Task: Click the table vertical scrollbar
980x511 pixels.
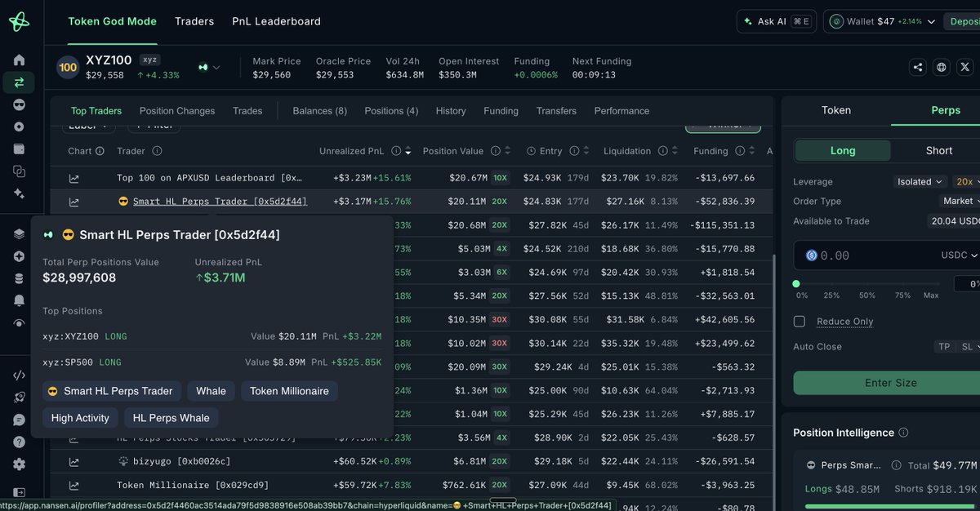Action: click(x=773, y=375)
